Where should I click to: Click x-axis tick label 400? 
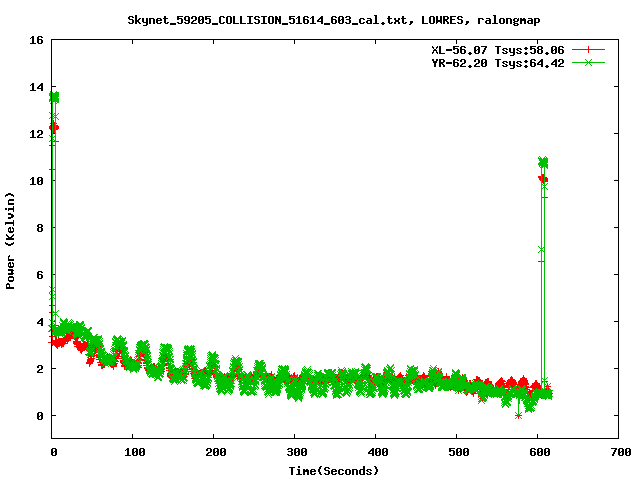pyautogui.click(x=378, y=452)
